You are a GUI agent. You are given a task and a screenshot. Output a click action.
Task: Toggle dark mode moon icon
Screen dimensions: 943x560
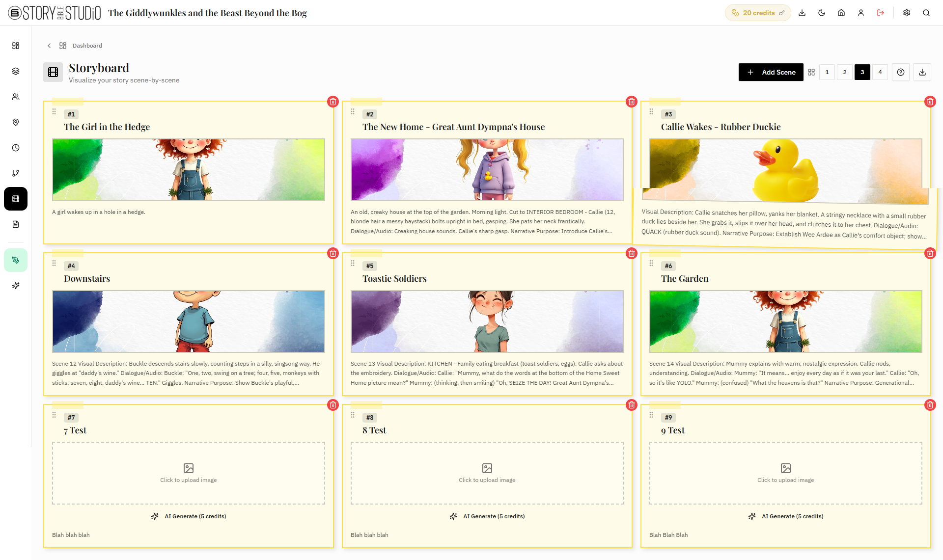pos(822,13)
